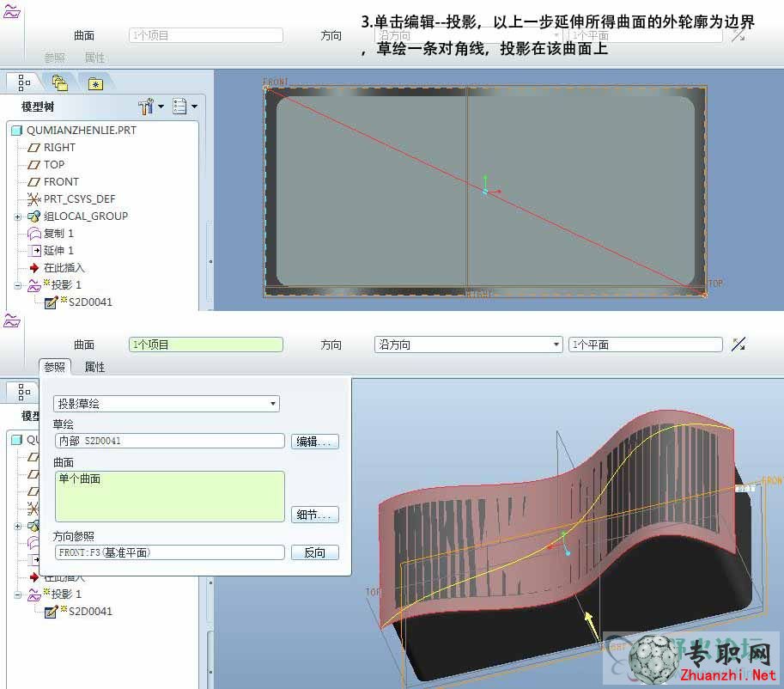784x689 pixels.
Task: Click the 投影 1 projection icon in upper tree
Action: 34,285
